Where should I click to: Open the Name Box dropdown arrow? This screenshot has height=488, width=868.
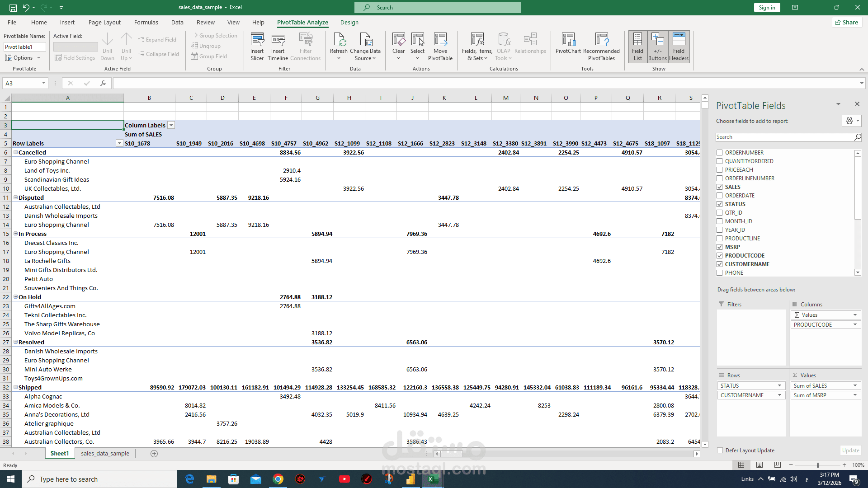click(x=43, y=83)
